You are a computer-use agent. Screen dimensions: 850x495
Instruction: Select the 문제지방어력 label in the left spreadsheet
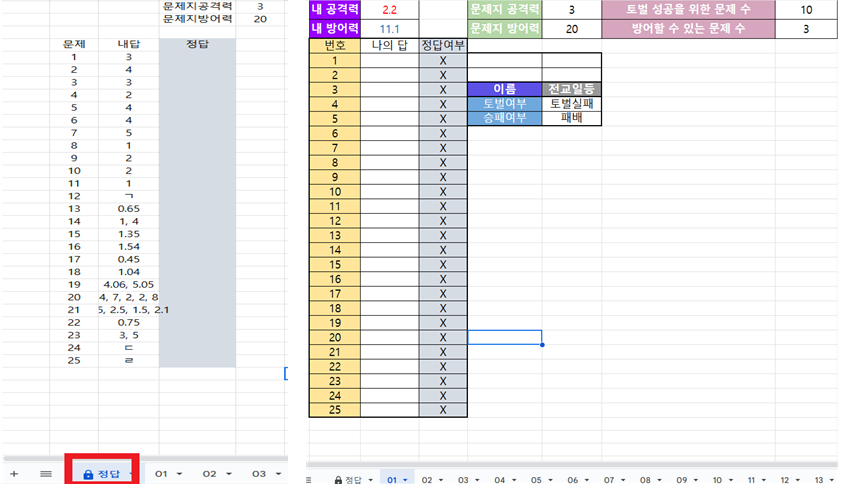197,18
